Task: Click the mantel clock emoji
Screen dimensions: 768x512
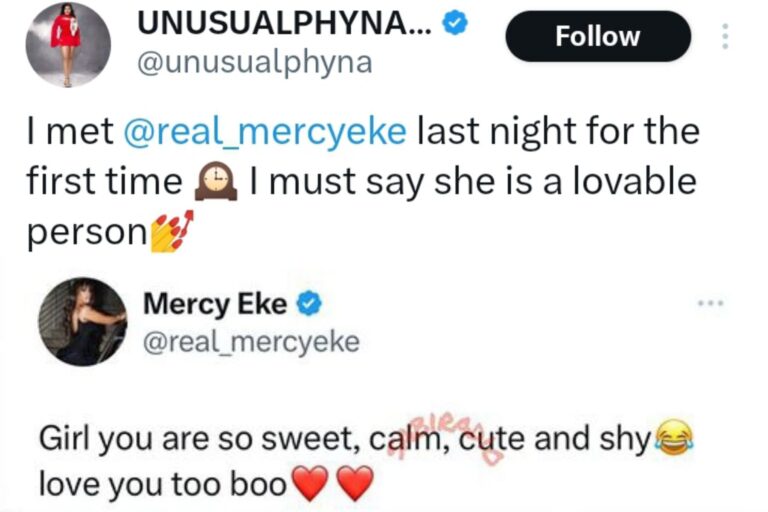Action: 216,181
